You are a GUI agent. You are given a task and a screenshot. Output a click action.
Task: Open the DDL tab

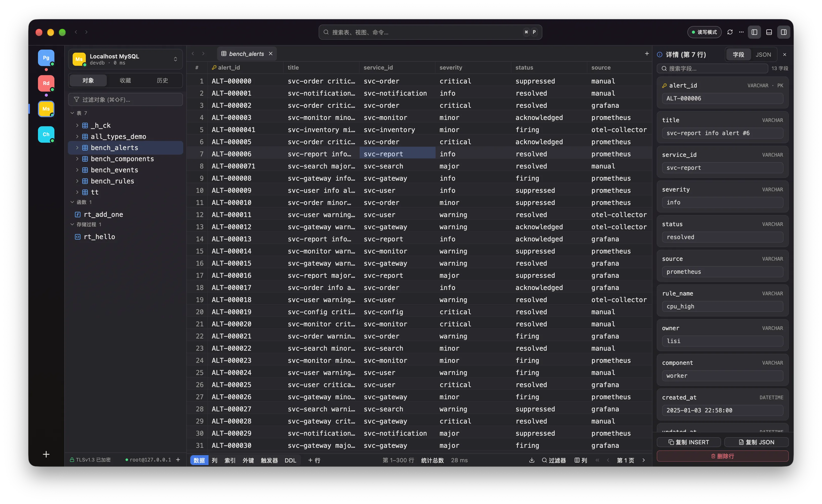click(290, 460)
